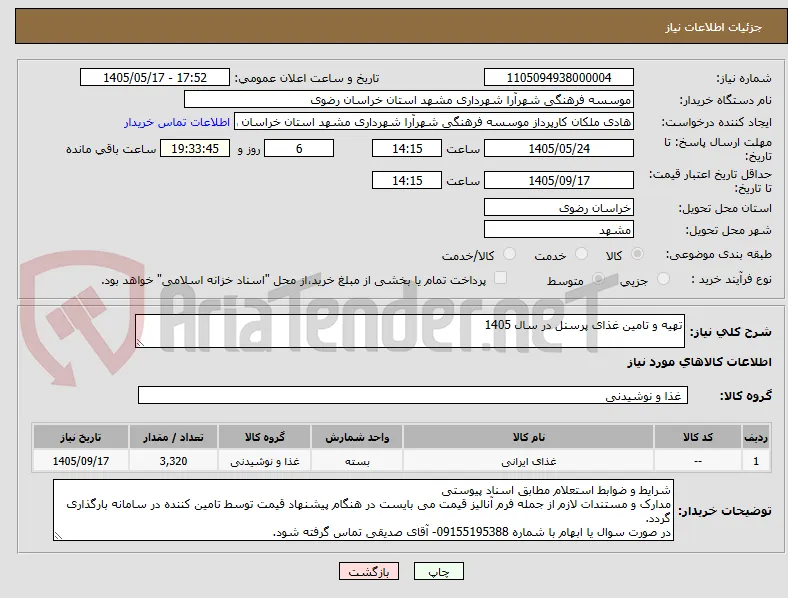Select the متوسط purchase type radio
Image resolution: width=788 pixels, height=598 pixels.
(598, 278)
